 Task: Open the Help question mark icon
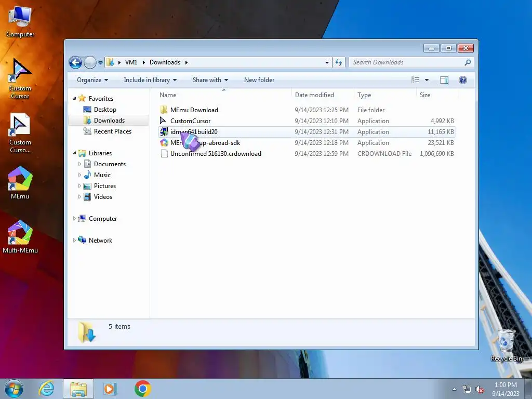pyautogui.click(x=463, y=80)
